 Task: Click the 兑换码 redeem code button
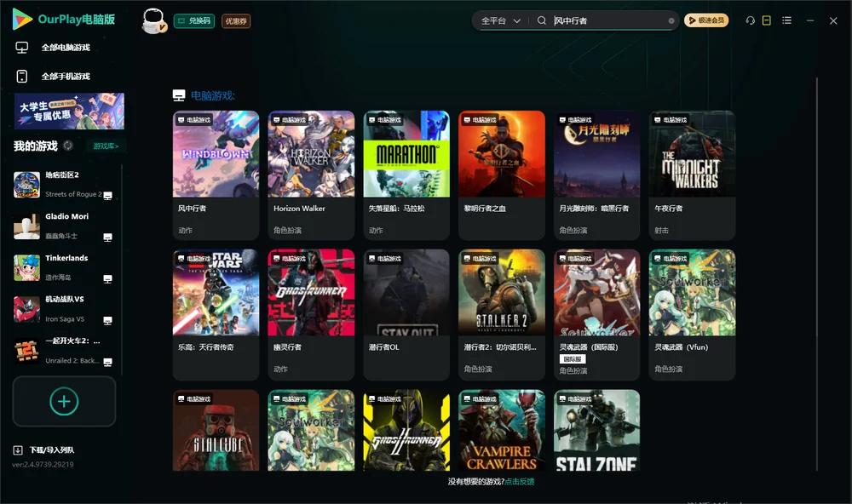point(194,21)
